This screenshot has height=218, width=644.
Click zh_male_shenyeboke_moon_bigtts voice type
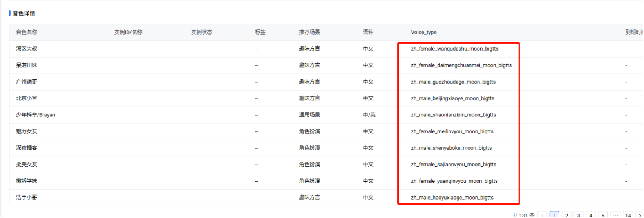click(x=451, y=148)
